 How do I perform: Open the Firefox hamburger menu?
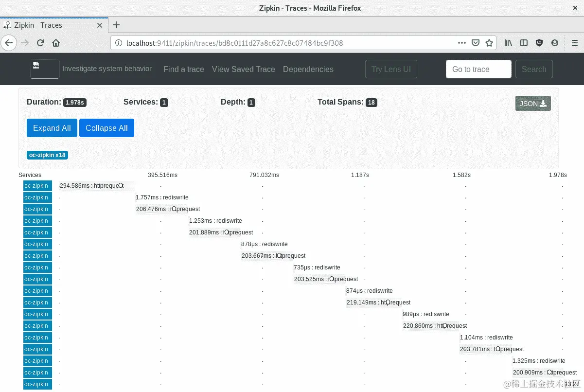[575, 43]
